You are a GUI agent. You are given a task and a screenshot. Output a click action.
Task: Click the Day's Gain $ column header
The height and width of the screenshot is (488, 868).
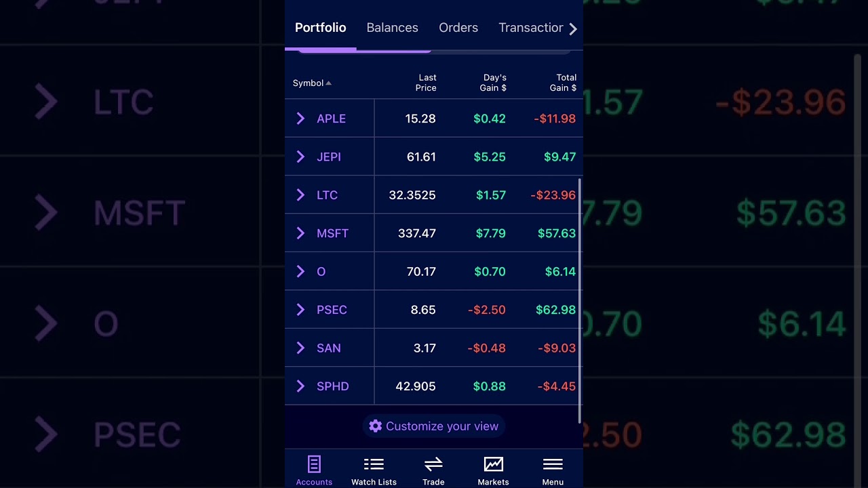click(x=493, y=83)
